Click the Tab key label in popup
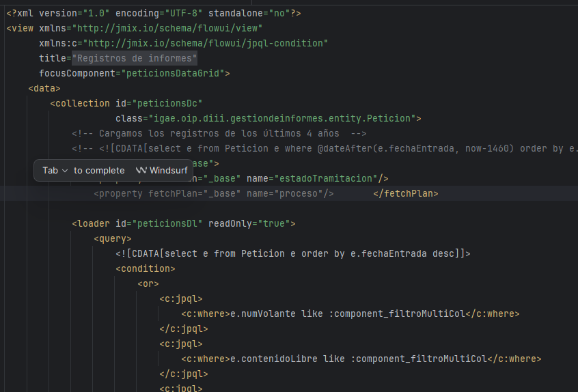Image resolution: width=578 pixels, height=392 pixels. pos(50,171)
